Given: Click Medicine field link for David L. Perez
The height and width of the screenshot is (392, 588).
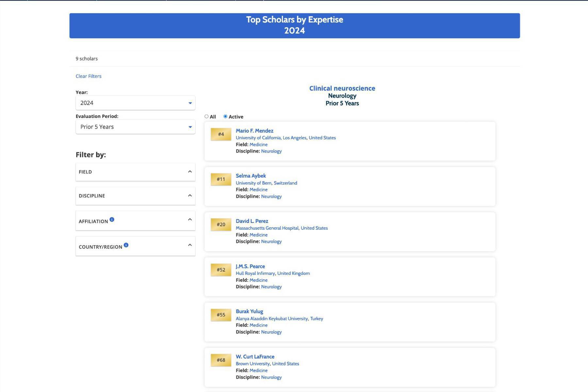Looking at the screenshot, I should pyautogui.click(x=258, y=235).
